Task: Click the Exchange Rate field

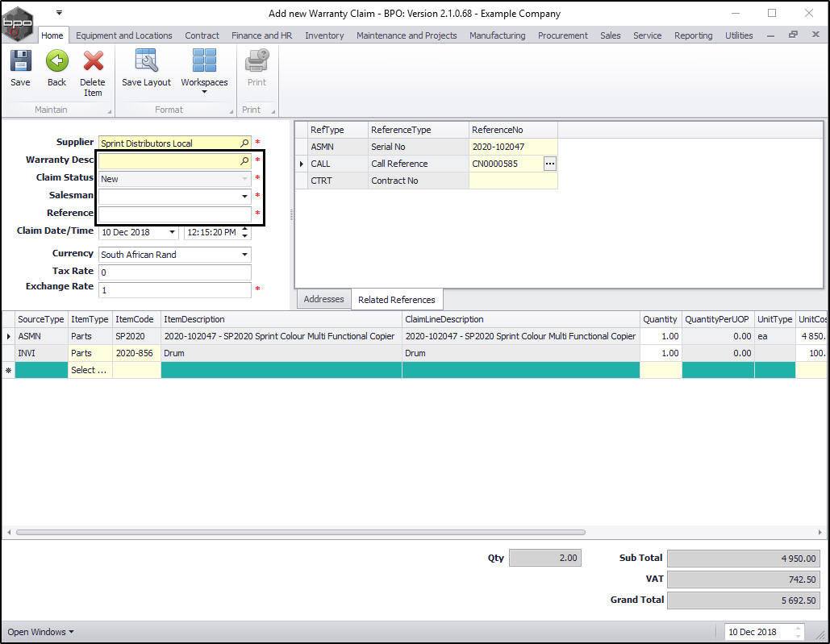Action: pos(175,289)
